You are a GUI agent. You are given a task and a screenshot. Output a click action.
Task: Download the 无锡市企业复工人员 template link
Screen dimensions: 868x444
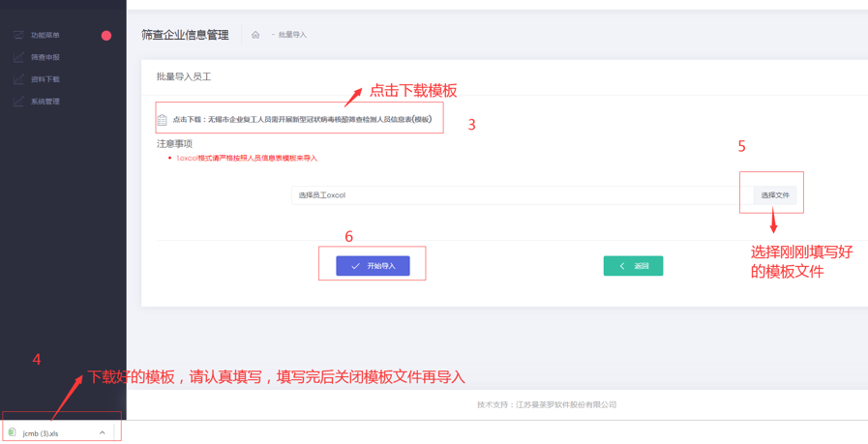tap(302, 120)
